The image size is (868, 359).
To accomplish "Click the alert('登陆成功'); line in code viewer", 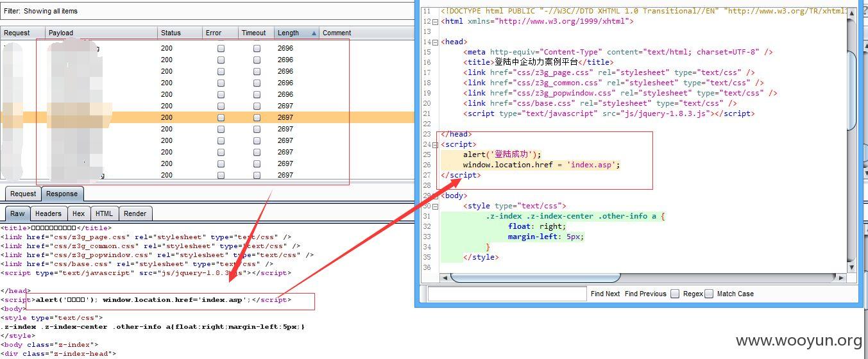I will 502,154.
